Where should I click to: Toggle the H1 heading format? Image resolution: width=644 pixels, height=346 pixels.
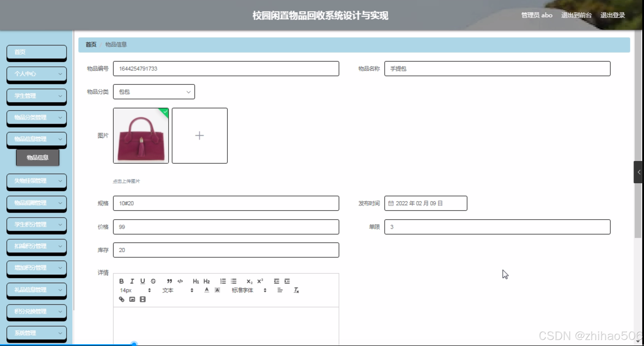pyautogui.click(x=196, y=281)
